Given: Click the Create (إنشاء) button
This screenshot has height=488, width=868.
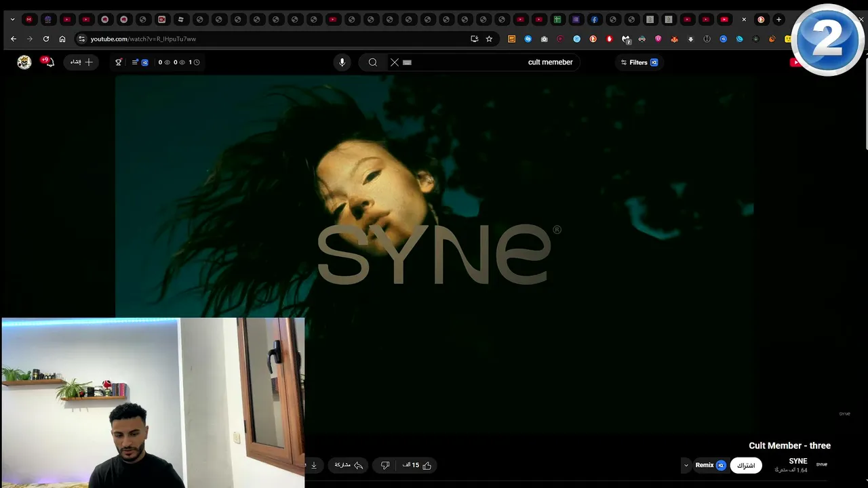Looking at the screenshot, I should coord(81,62).
